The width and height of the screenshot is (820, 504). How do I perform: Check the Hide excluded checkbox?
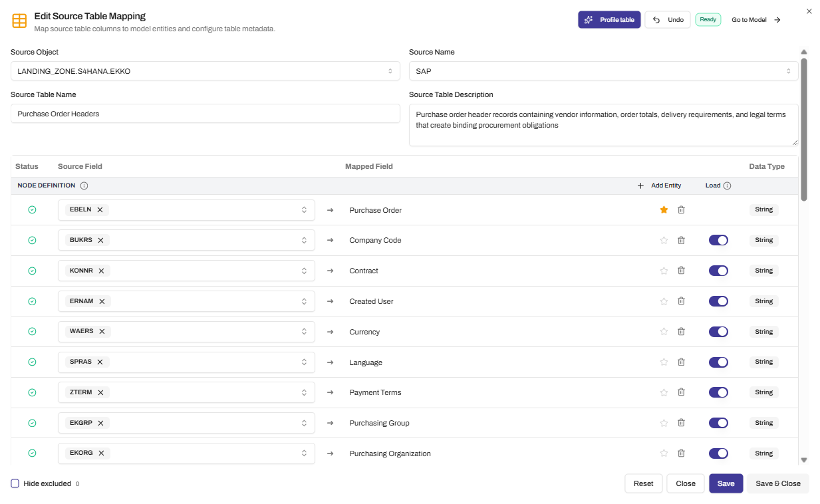pyautogui.click(x=15, y=483)
